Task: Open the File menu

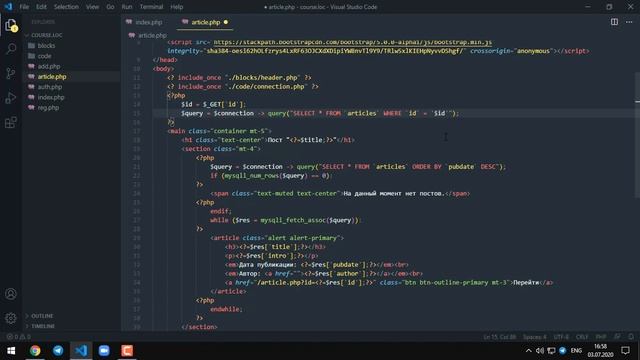Action: [24, 7]
